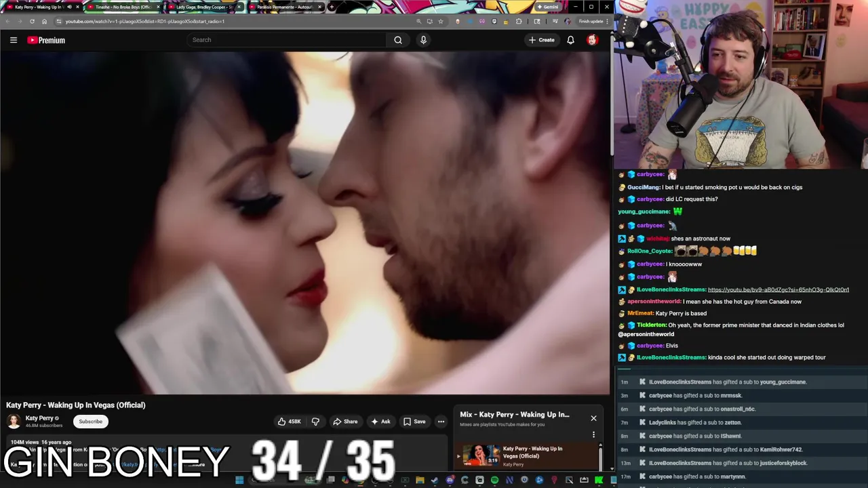
Task: Mute the audio in Katy Perry tab
Action: click(x=69, y=7)
